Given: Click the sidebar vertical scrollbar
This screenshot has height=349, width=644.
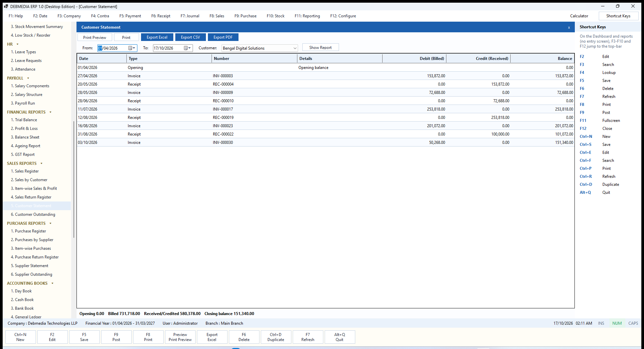Looking at the screenshot, I should click(x=74, y=180).
